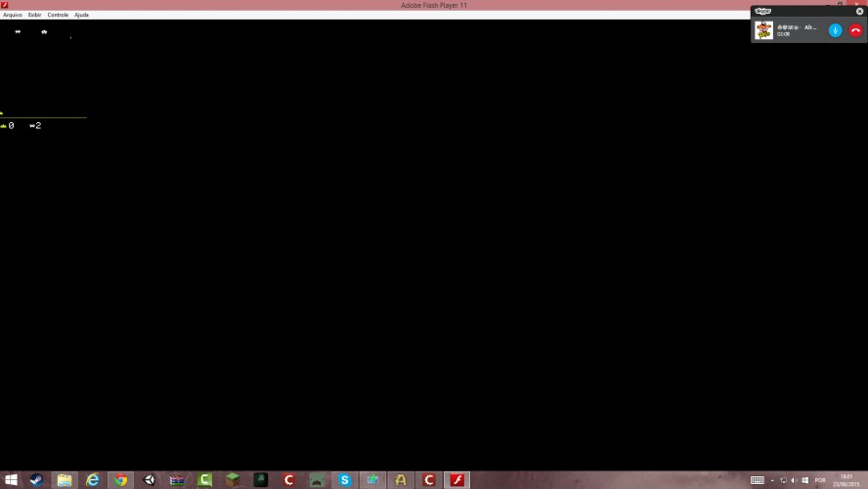Open the network status tray icon

coord(783,480)
